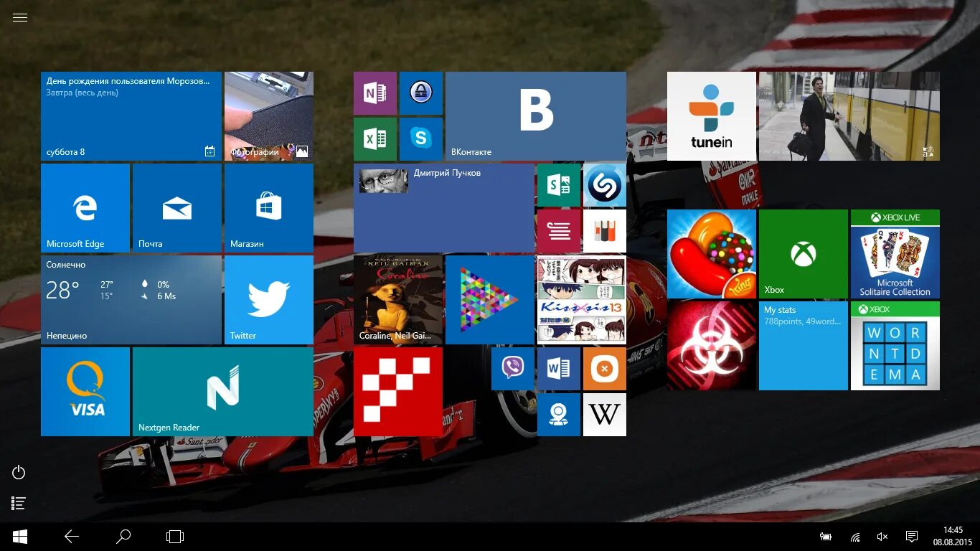Open the Фотографии photos tile
This screenshot has width=980, height=551.
(x=269, y=116)
